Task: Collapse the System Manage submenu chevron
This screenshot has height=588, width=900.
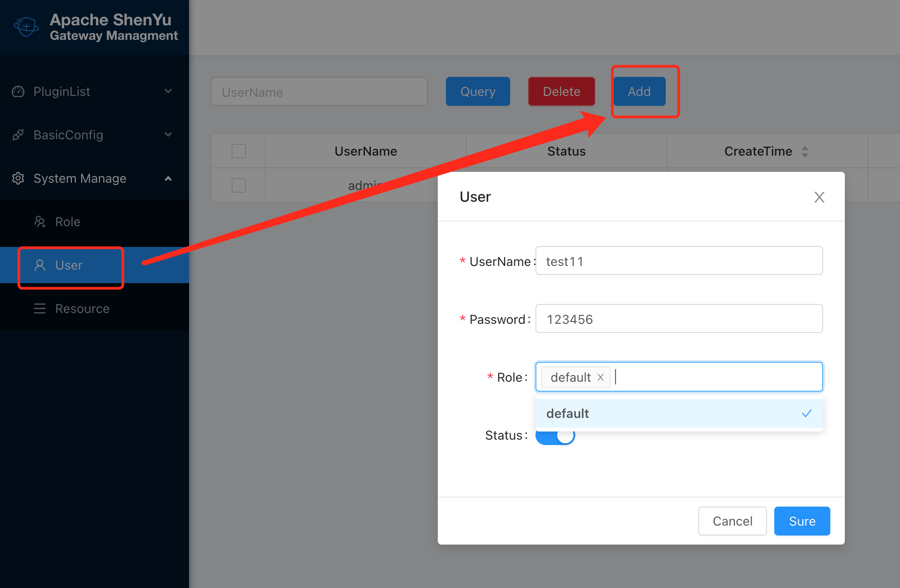Action: 168,178
